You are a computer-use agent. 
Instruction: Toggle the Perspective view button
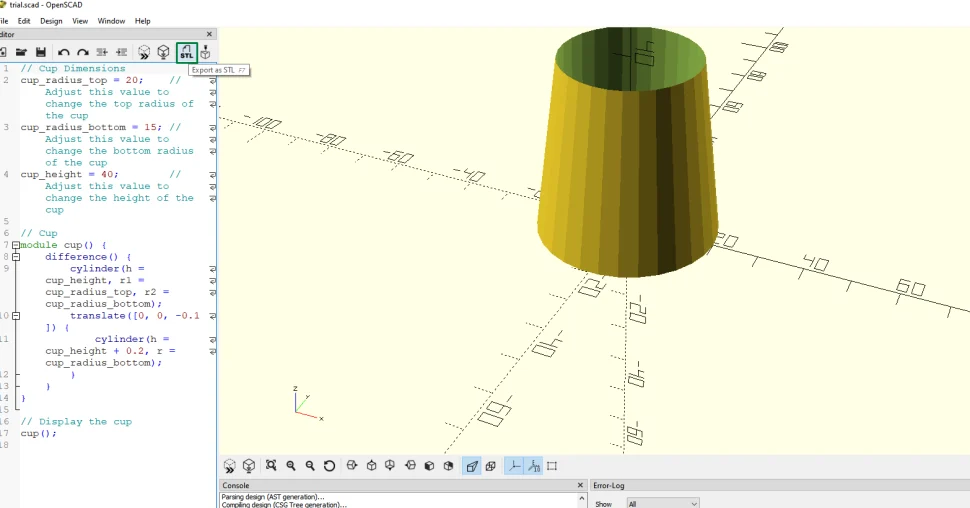pos(472,466)
